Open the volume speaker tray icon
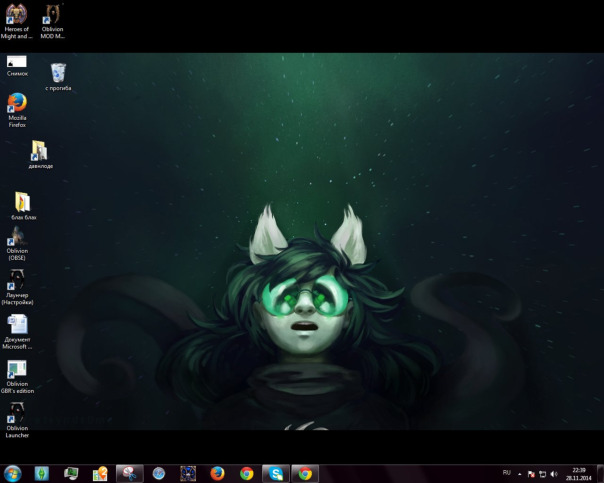Screen dimensions: 604x483 click(554, 474)
